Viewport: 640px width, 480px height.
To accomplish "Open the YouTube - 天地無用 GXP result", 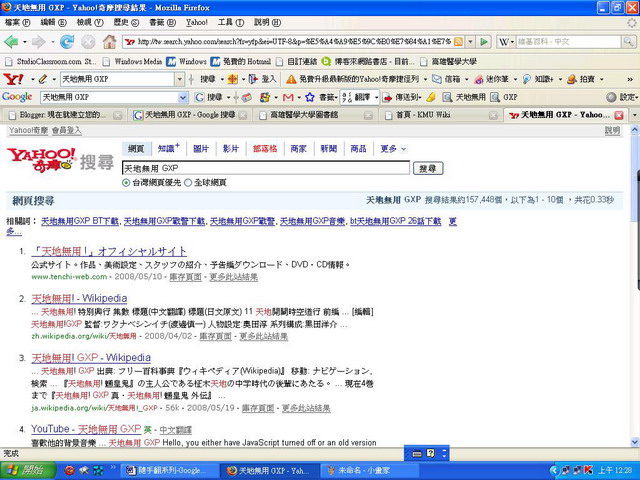I will (x=86, y=429).
